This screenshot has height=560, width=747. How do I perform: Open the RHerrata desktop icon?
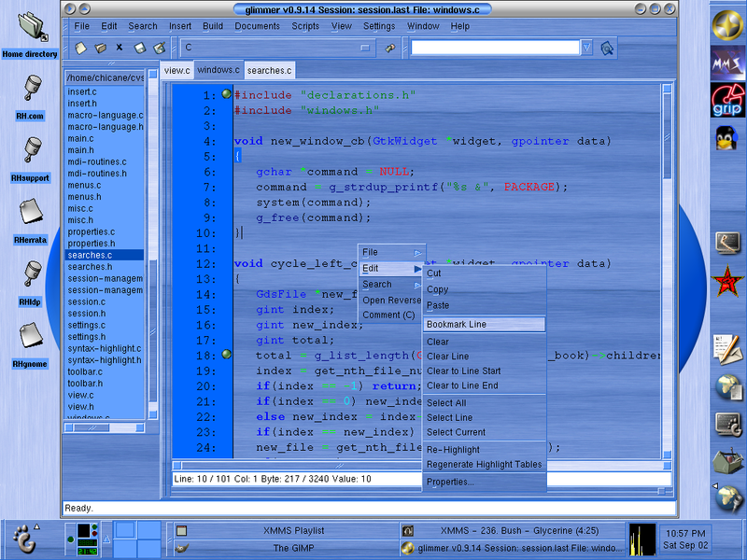[30, 221]
